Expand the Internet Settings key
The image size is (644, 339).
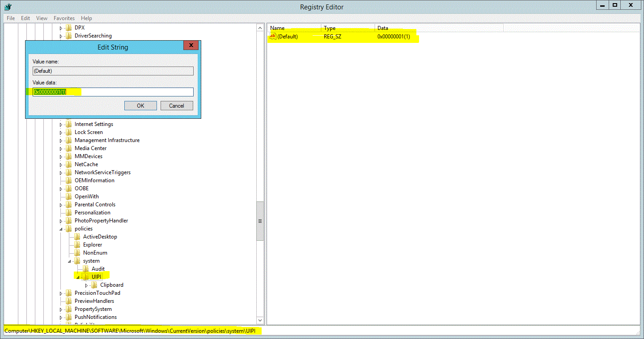click(x=61, y=125)
